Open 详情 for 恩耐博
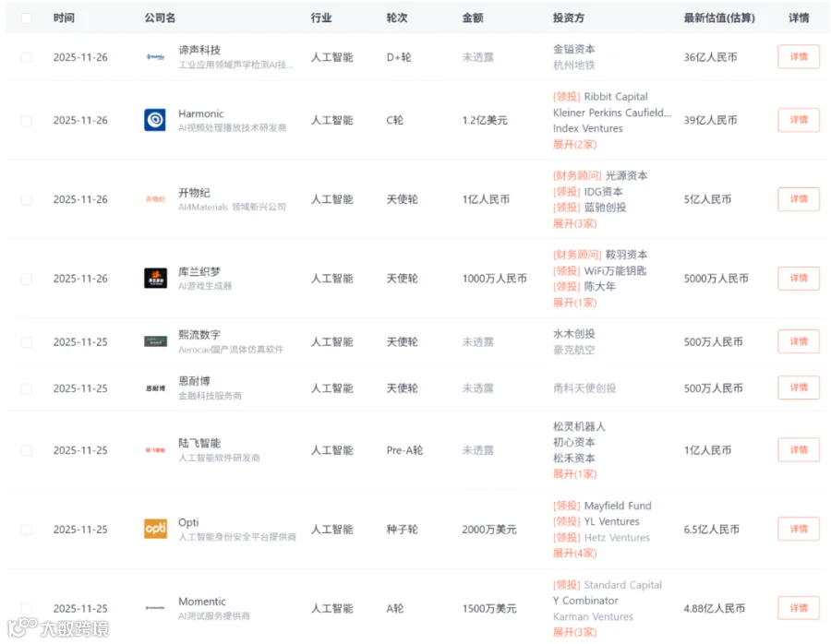Screen dimensions: 831x644 (x=798, y=388)
